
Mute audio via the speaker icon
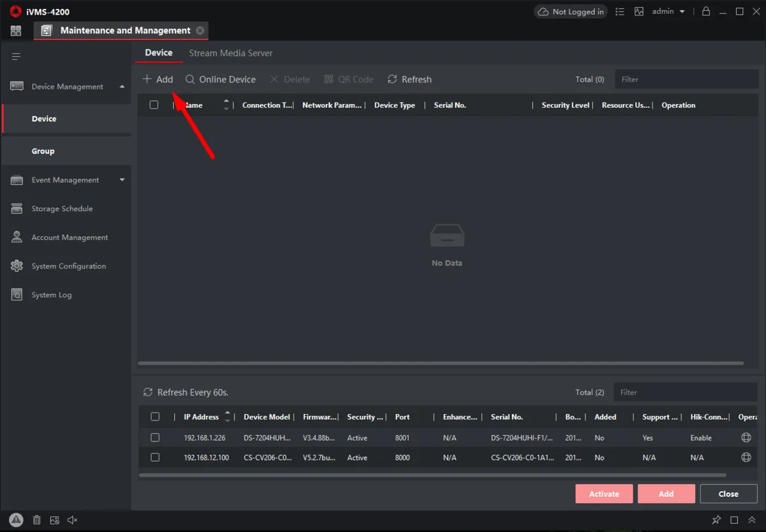(73, 521)
